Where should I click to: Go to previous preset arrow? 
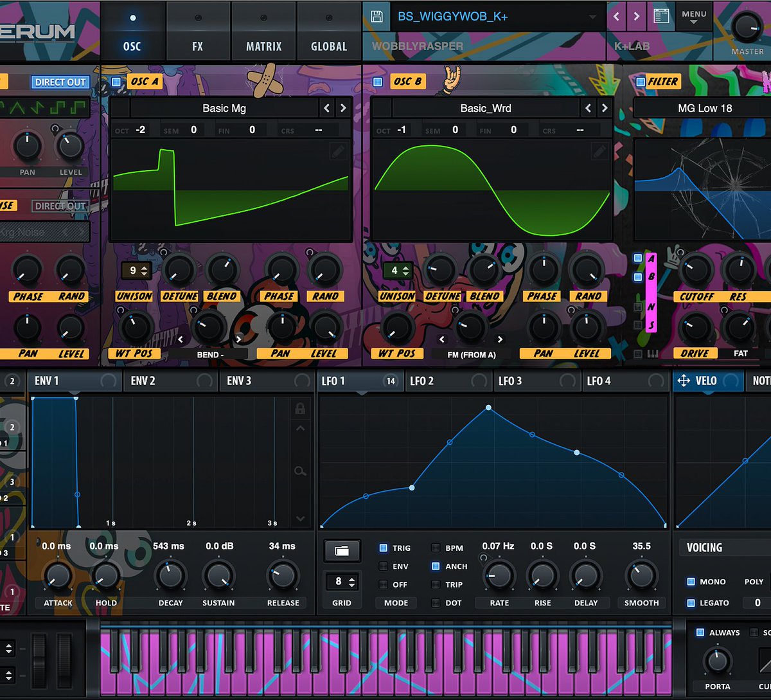tap(616, 17)
